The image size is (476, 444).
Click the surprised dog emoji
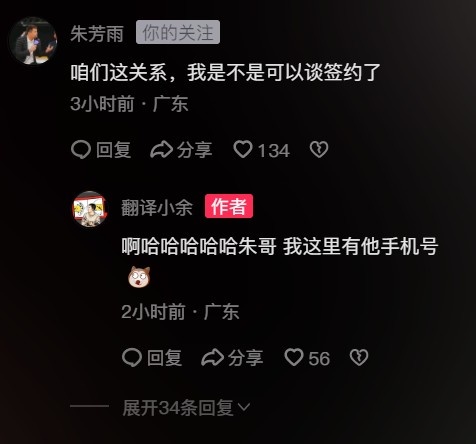(139, 276)
